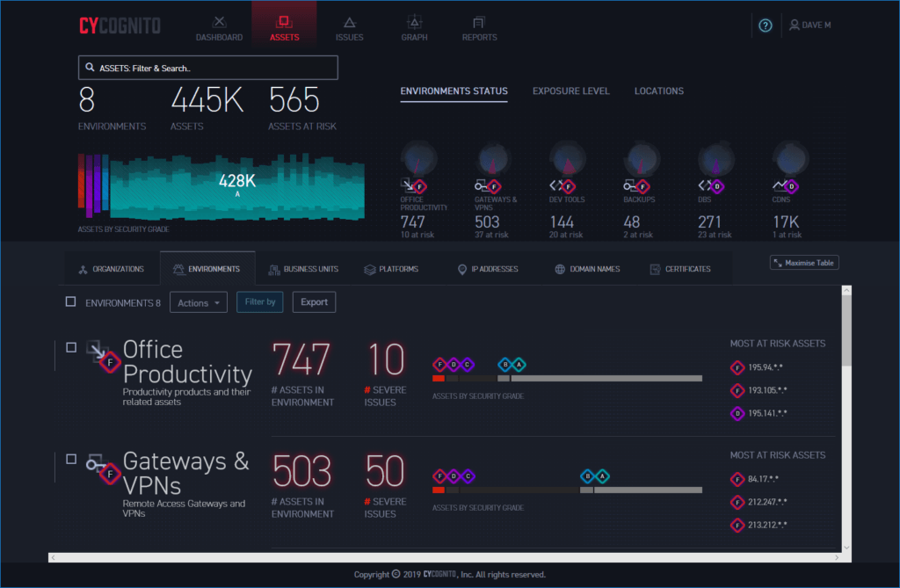Open the Platforms table tab

point(391,269)
